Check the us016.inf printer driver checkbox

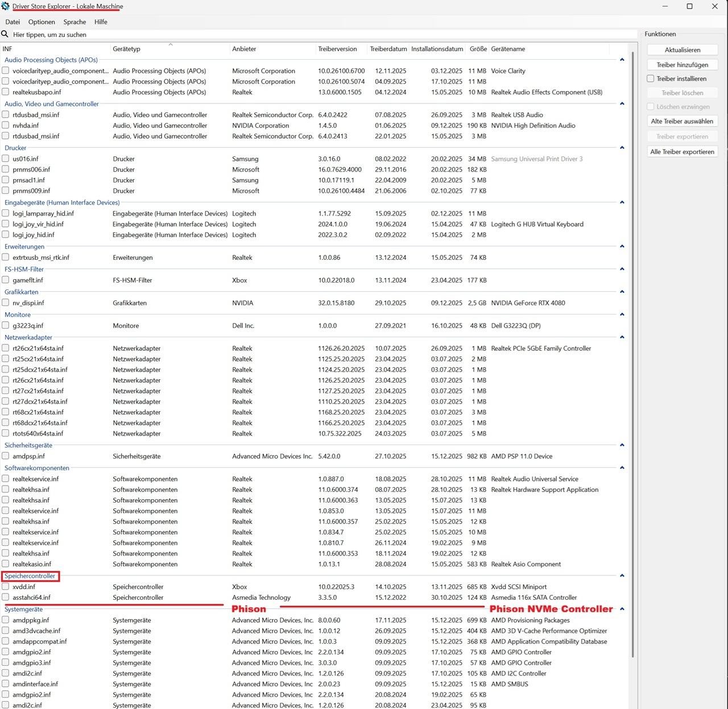[5, 159]
